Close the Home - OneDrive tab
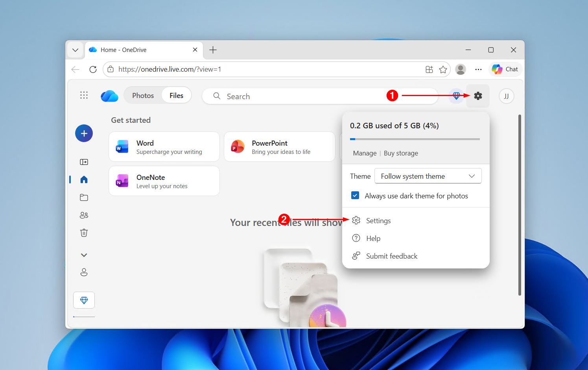 (x=195, y=50)
